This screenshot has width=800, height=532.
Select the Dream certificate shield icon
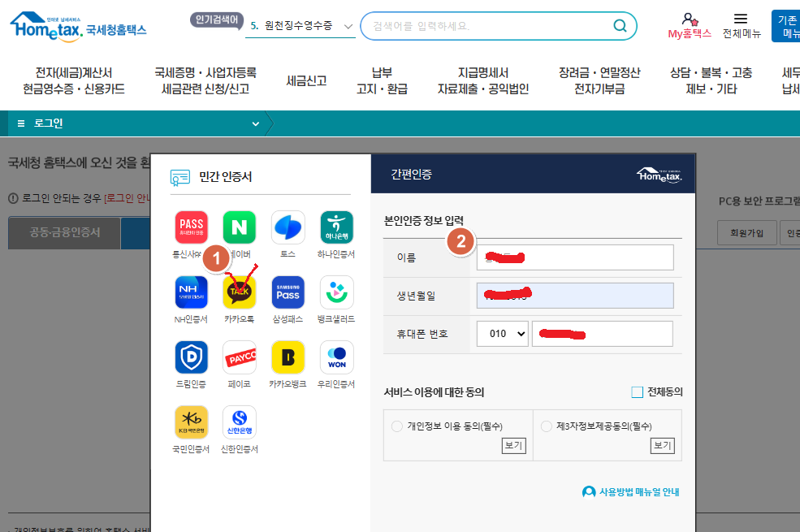point(192,357)
